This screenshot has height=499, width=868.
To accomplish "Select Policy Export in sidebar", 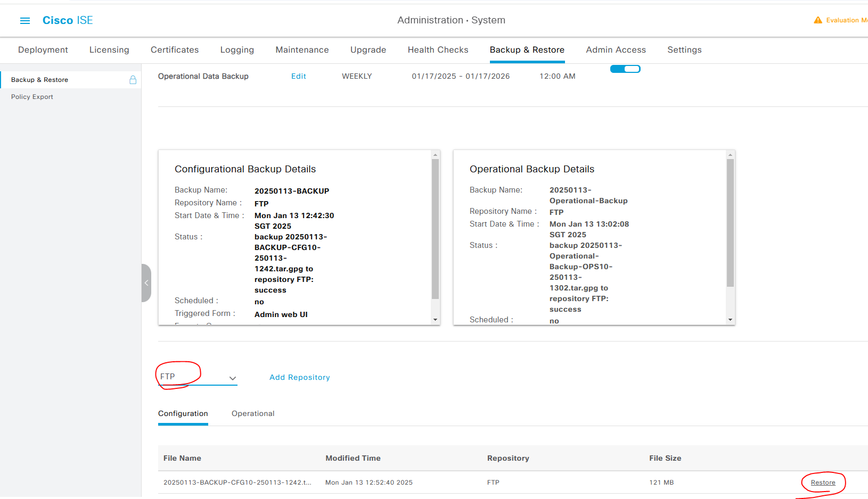I will click(32, 97).
